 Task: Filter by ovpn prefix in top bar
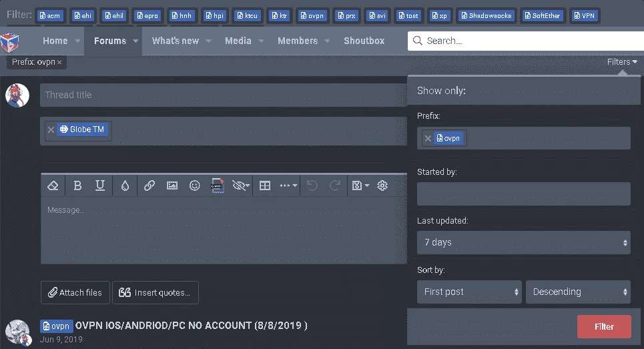pos(312,15)
